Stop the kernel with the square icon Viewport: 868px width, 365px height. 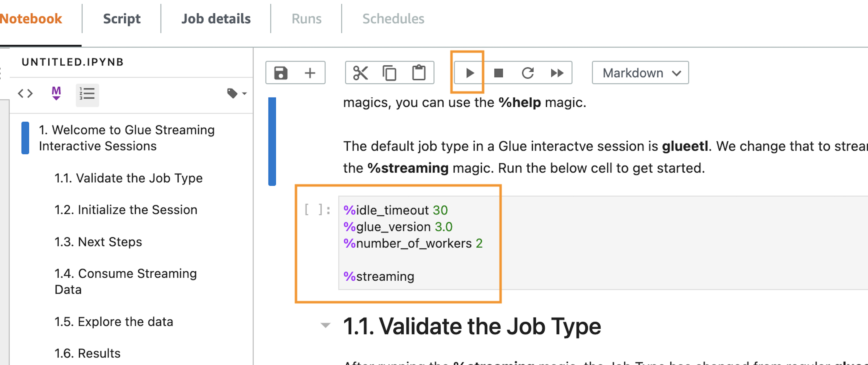(498, 73)
